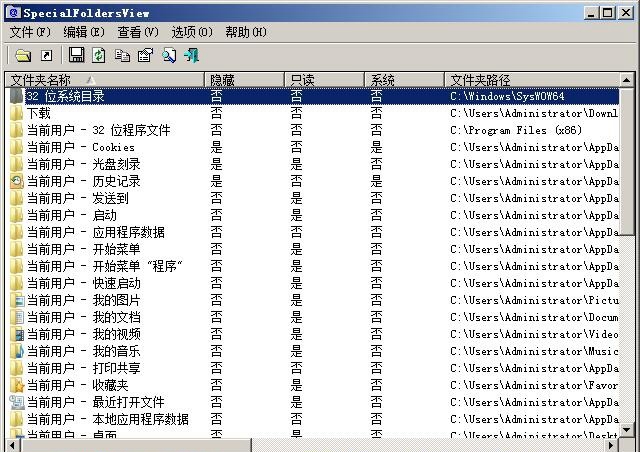Click the vertical scrollbar up arrow
640x452 pixels.
click(627, 80)
